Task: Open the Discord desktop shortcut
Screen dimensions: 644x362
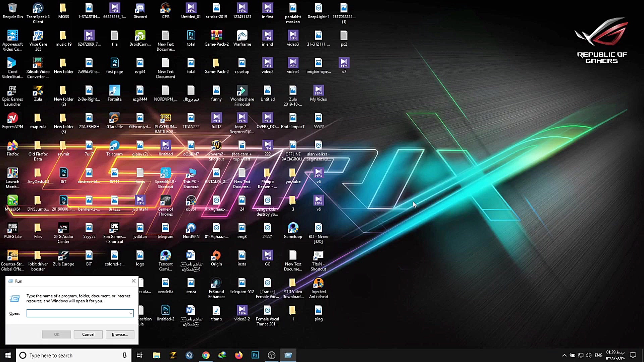Action: point(140,8)
